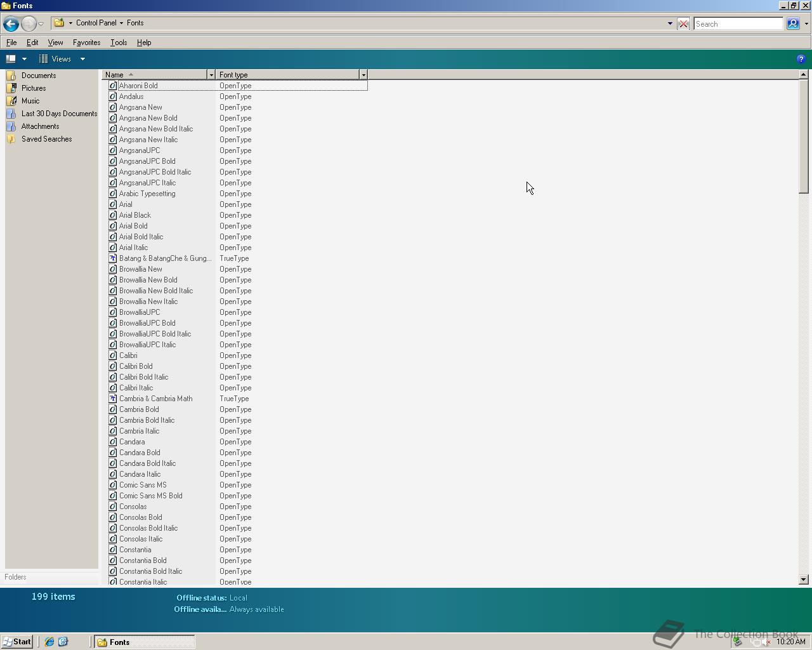Select Constantia font icon
The width and height of the screenshot is (812, 650).
pyautogui.click(x=113, y=550)
